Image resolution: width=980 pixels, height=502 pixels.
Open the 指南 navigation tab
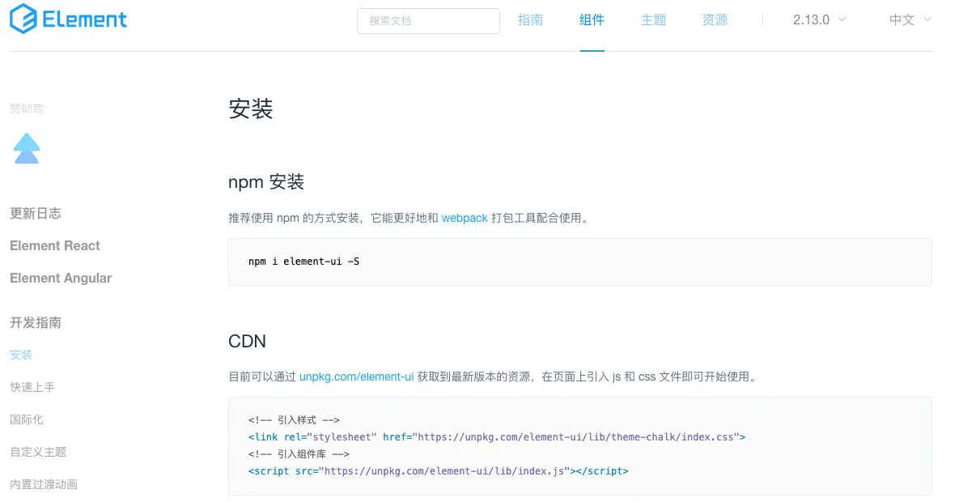click(x=531, y=20)
